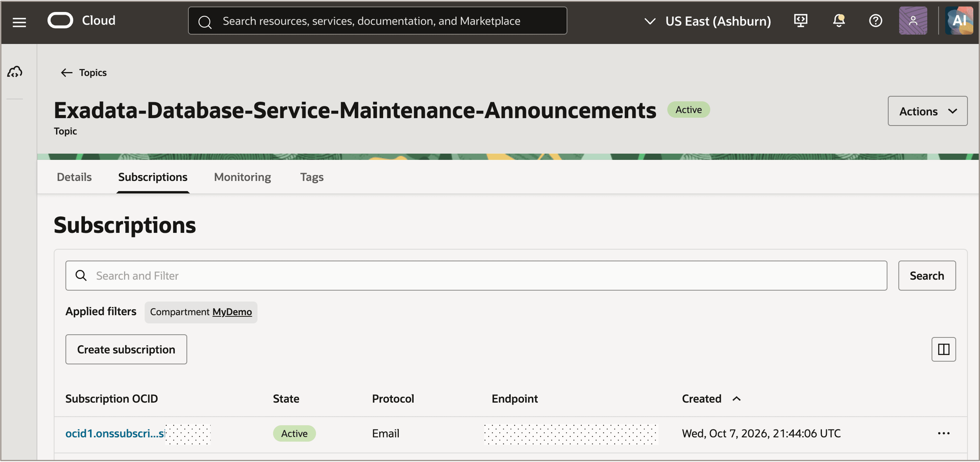Open the Cloud Shell developer tools icon
980x462 pixels.
point(801,21)
